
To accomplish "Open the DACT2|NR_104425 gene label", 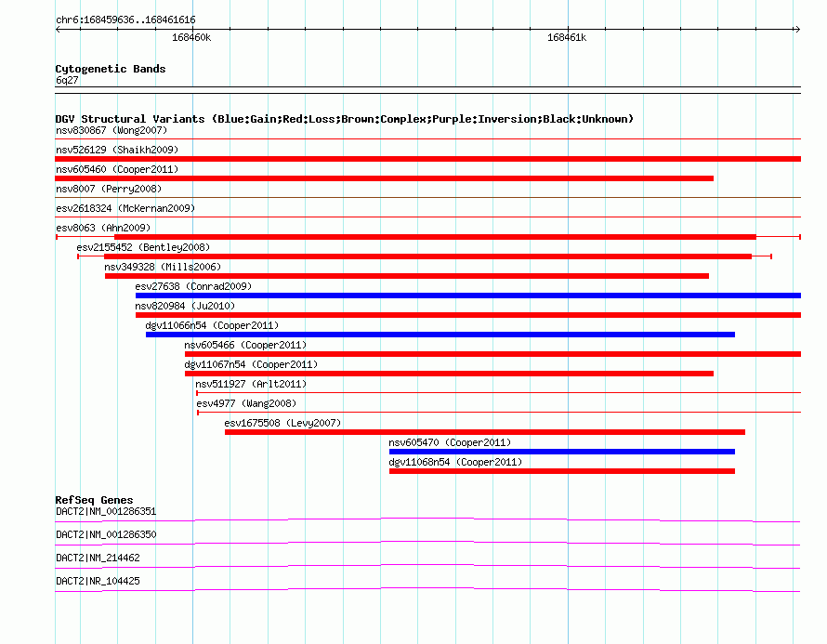I will tap(98, 581).
